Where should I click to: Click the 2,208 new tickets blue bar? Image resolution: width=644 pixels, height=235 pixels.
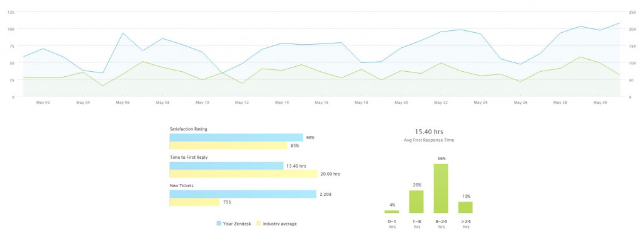click(243, 194)
